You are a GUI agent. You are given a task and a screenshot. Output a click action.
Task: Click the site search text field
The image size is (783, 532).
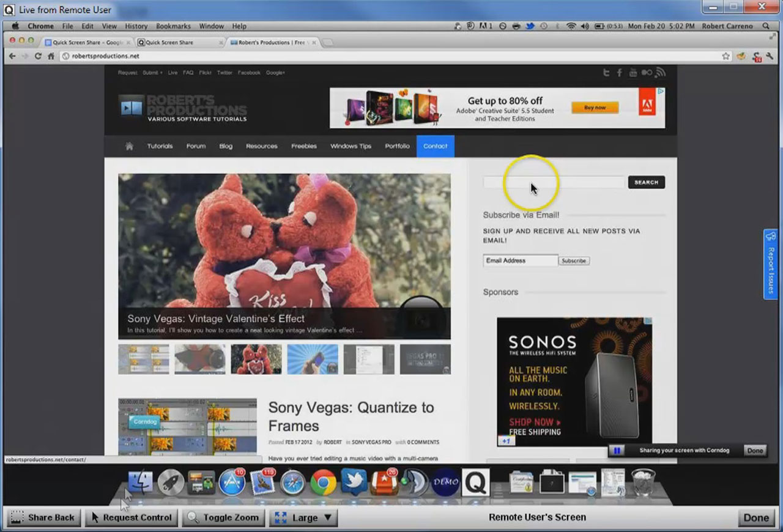pos(554,182)
